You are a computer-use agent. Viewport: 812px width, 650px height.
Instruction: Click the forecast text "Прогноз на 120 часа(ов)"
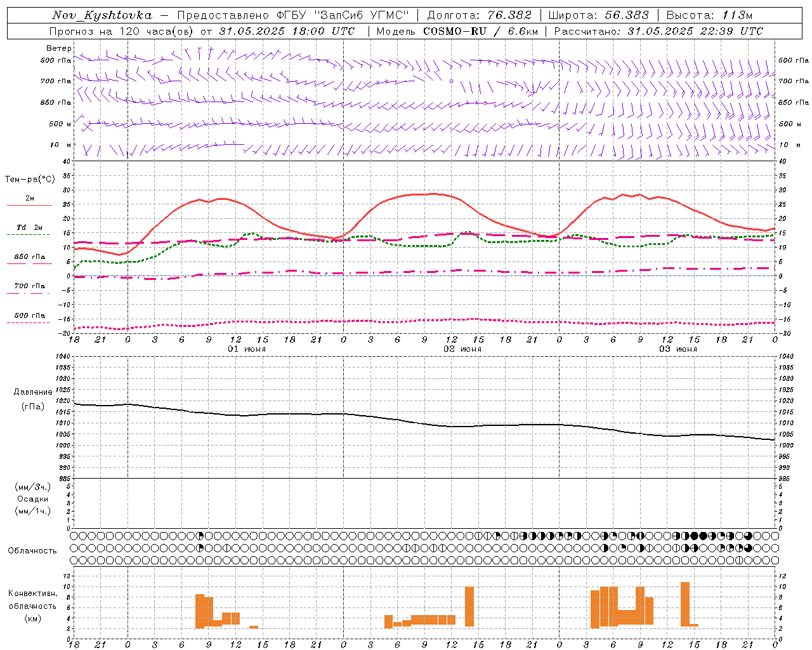tap(122, 31)
